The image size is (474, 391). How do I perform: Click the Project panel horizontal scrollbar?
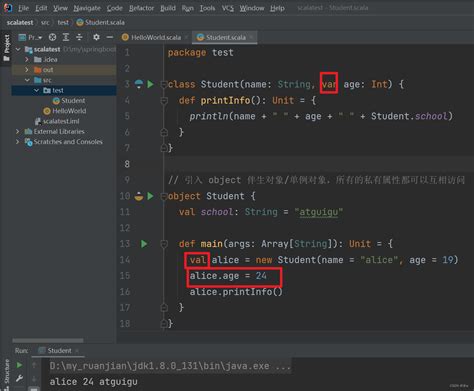pos(48,340)
